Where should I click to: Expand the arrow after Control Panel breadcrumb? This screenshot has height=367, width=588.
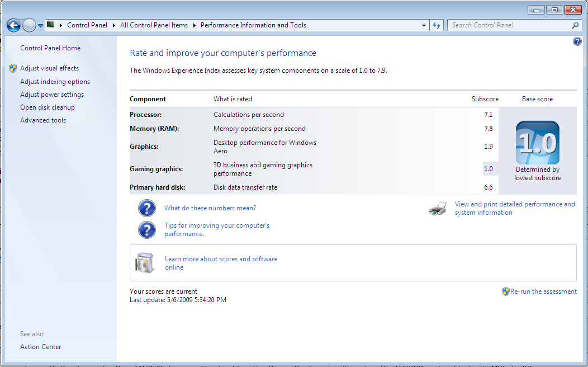114,25
